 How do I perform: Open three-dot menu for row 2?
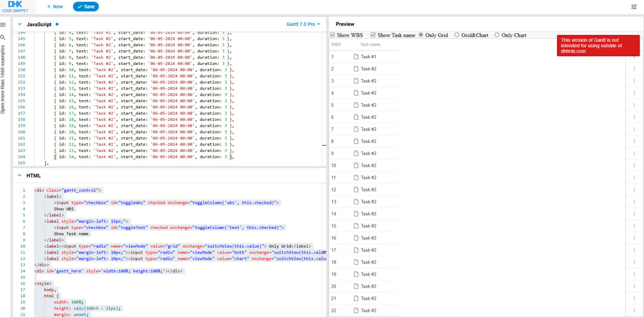click(634, 69)
